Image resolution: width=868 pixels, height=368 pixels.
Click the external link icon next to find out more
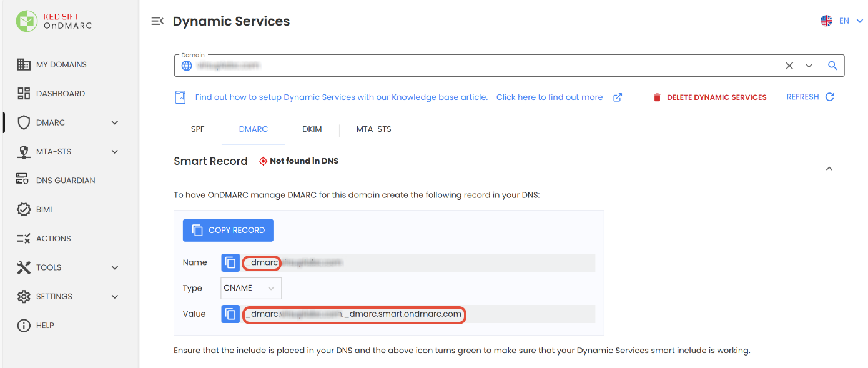tap(618, 97)
